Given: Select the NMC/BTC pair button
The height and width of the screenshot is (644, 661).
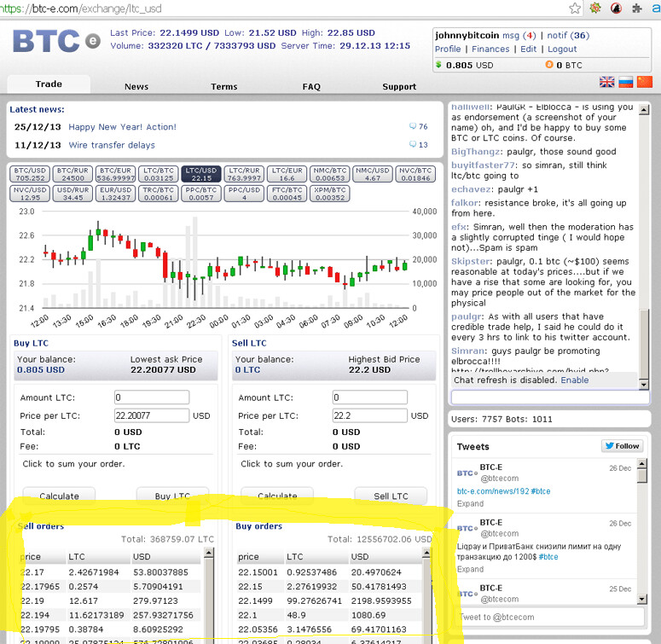Looking at the screenshot, I should click(330, 174).
